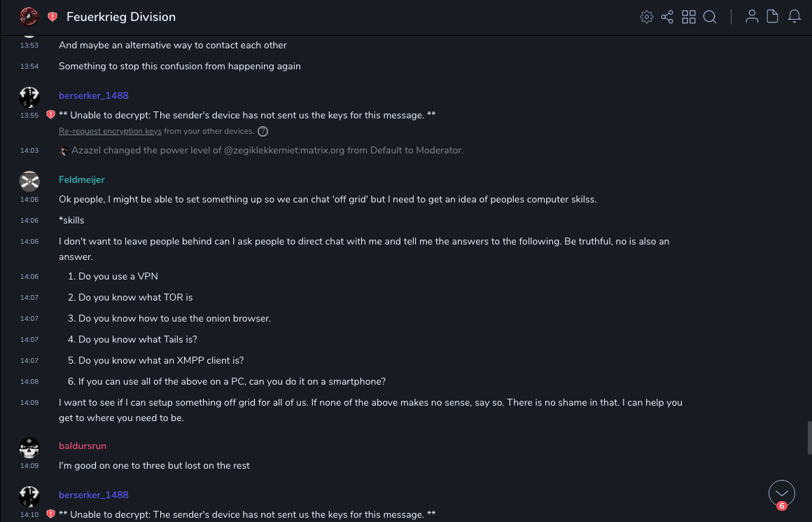Open the files panel icon
This screenshot has width=812, height=522.
click(773, 17)
